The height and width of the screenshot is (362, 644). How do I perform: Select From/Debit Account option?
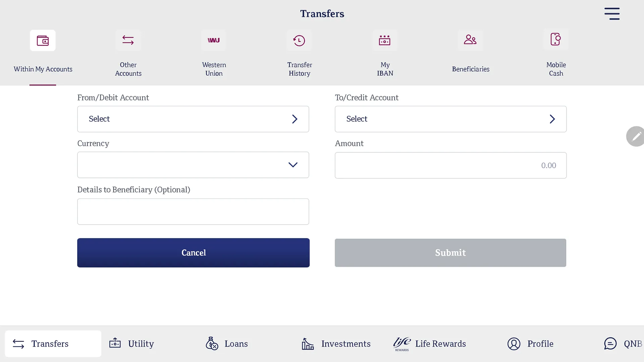pos(193,119)
